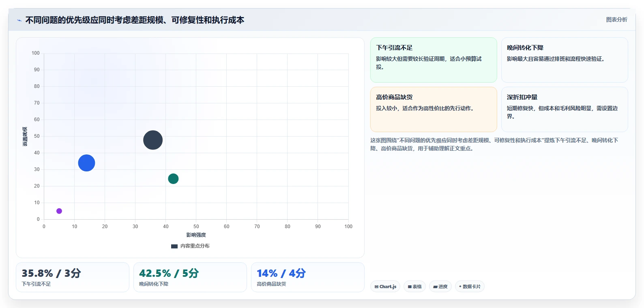Click the 影响强度 x-axis label

click(196, 235)
